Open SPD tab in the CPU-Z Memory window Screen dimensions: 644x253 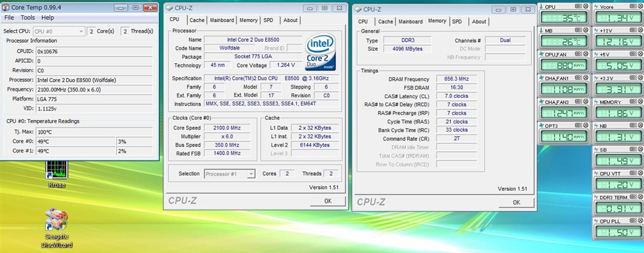(x=457, y=22)
